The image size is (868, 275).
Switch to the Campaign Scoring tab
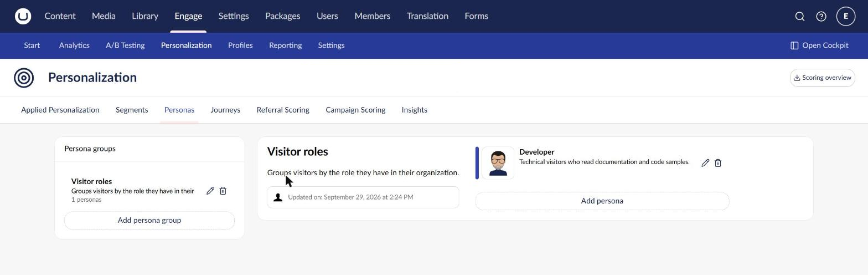coord(355,110)
